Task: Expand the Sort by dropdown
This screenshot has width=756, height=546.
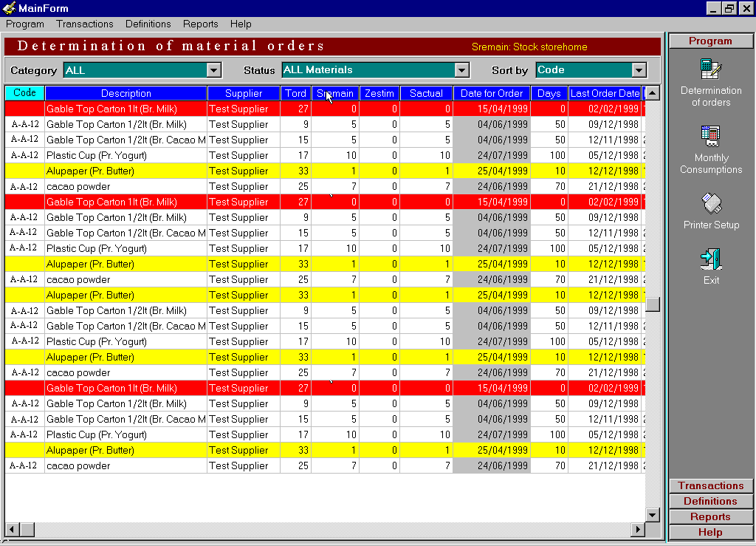Action: pos(639,70)
